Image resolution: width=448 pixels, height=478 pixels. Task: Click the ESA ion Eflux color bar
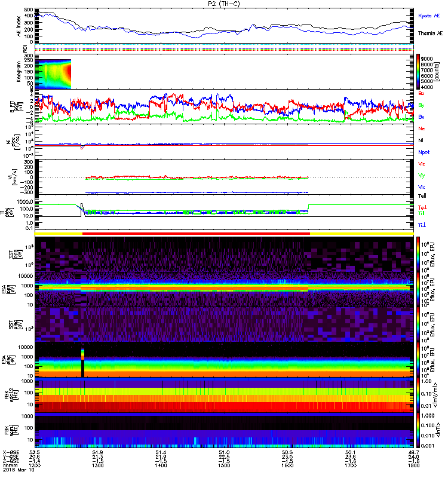click(x=418, y=290)
